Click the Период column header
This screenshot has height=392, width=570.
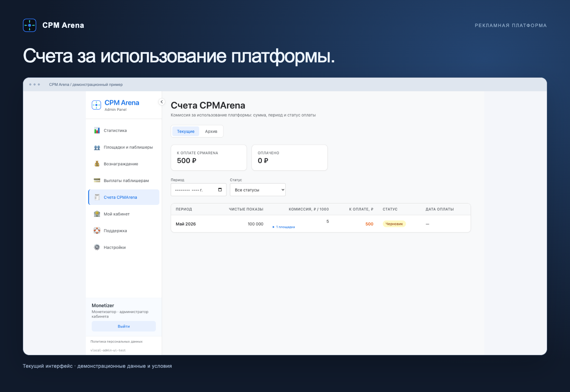coord(184,209)
